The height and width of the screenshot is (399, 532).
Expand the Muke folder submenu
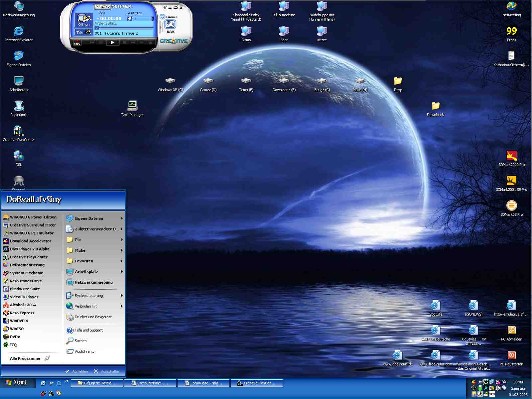coord(94,250)
